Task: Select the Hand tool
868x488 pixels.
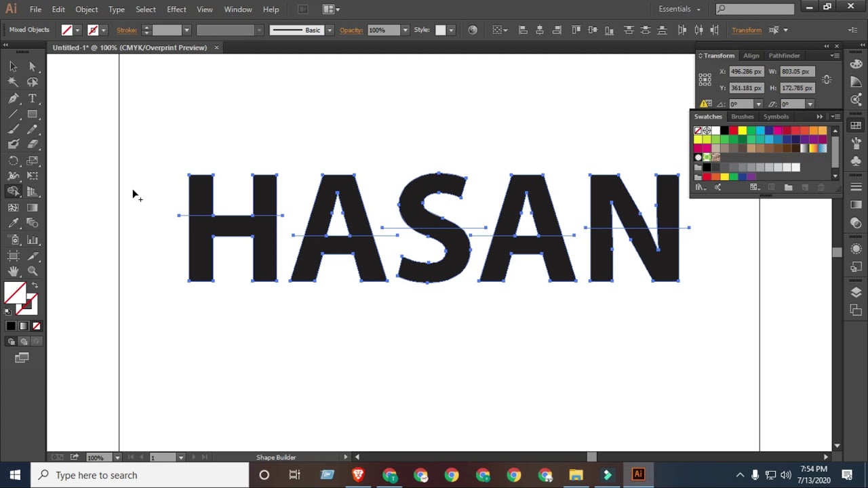Action: tap(13, 271)
